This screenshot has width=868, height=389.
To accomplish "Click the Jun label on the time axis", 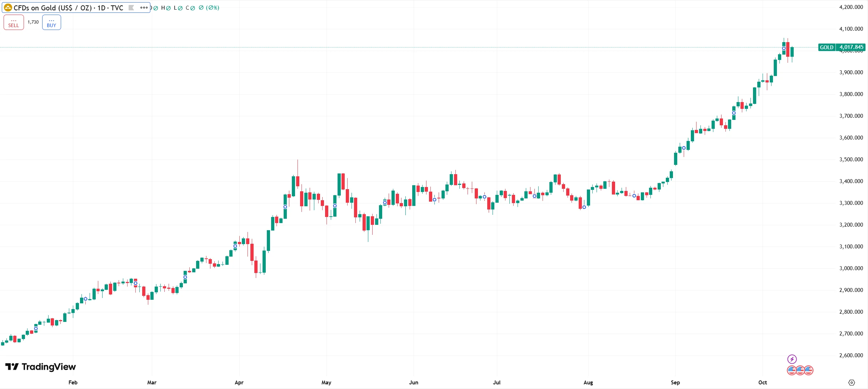I will click(414, 383).
